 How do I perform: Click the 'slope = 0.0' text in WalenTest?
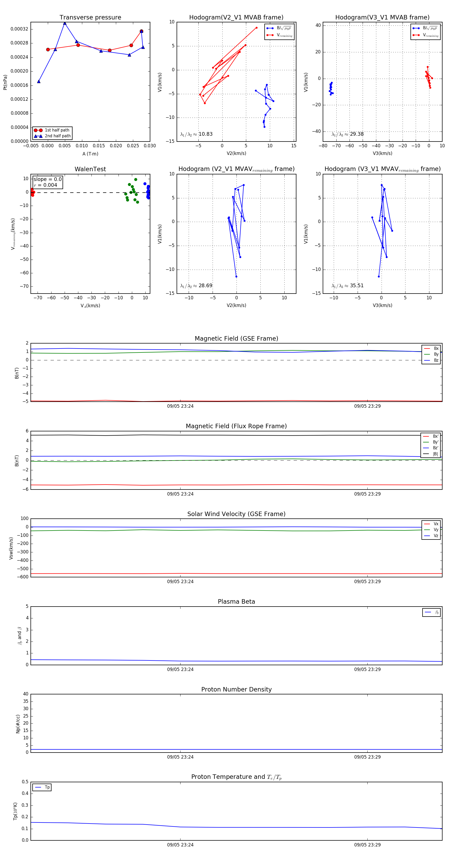[48, 179]
